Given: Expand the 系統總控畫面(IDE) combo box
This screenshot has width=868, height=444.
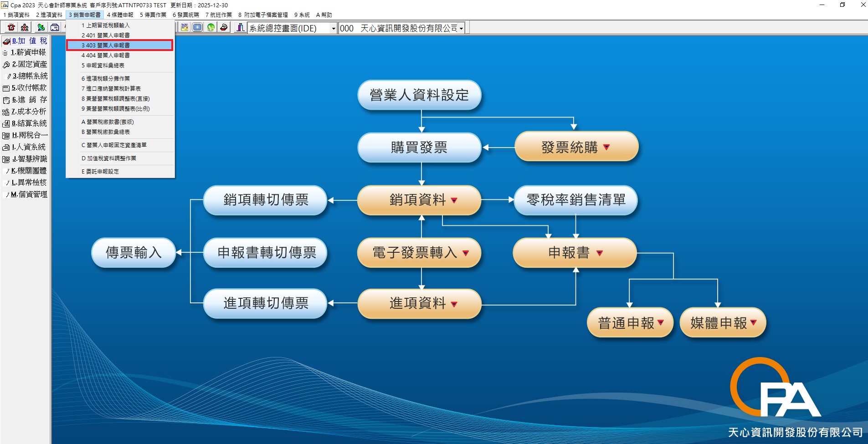Looking at the screenshot, I should coord(333,29).
